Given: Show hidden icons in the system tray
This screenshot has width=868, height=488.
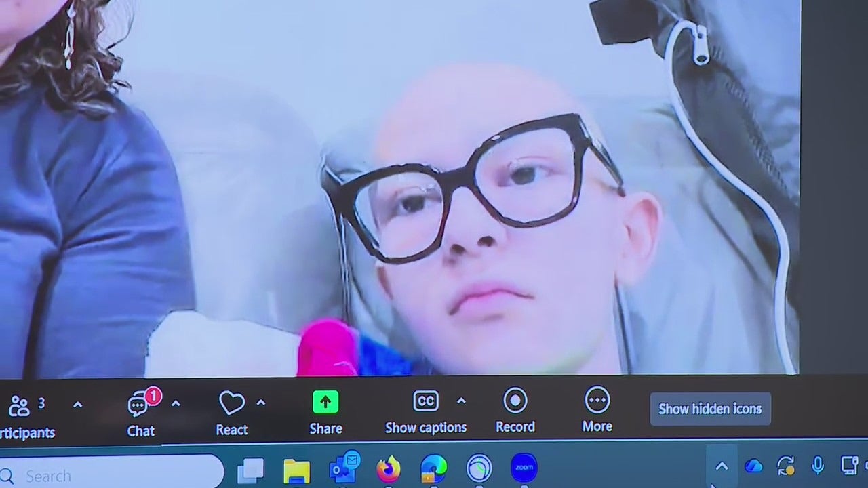Looking at the screenshot, I should [x=722, y=466].
